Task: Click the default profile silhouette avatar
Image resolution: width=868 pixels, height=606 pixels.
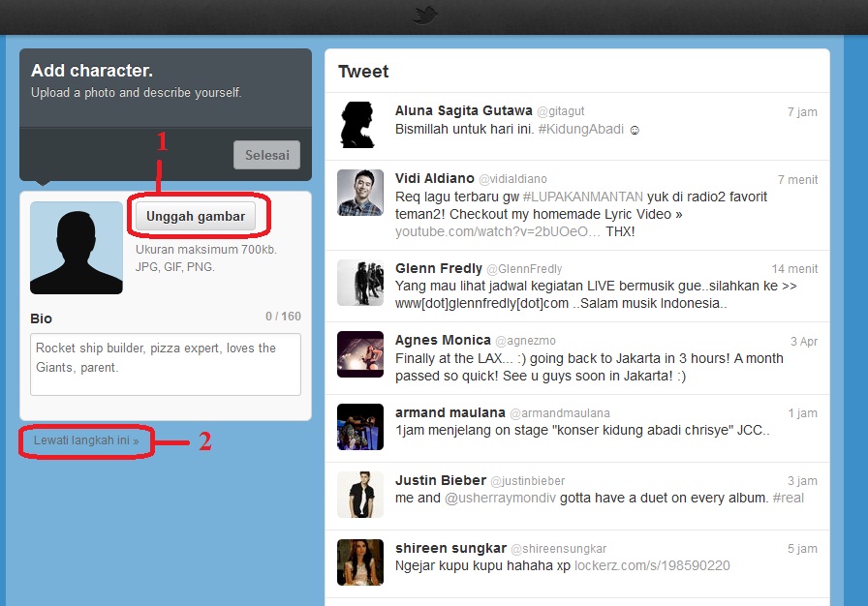Action: [x=76, y=248]
